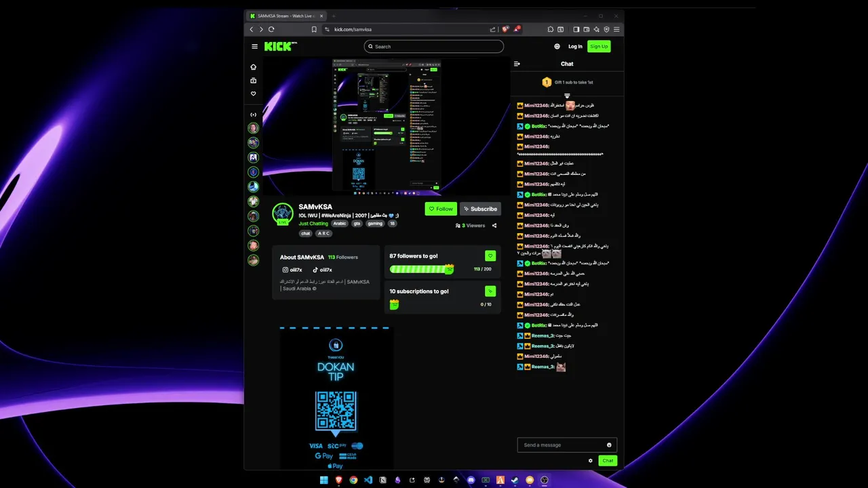Image resolution: width=868 pixels, height=488 pixels.
Task: Click the Kick search field
Action: point(434,47)
